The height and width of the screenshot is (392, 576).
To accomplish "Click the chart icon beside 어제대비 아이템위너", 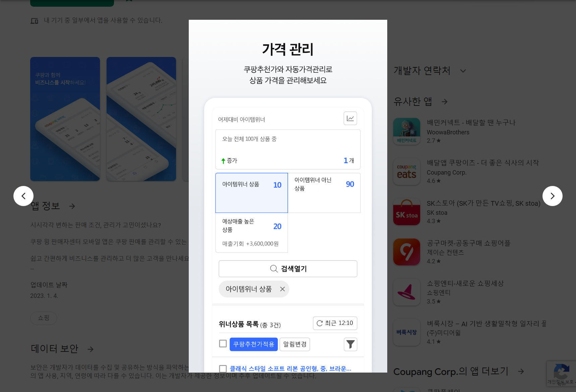I will tap(350, 118).
